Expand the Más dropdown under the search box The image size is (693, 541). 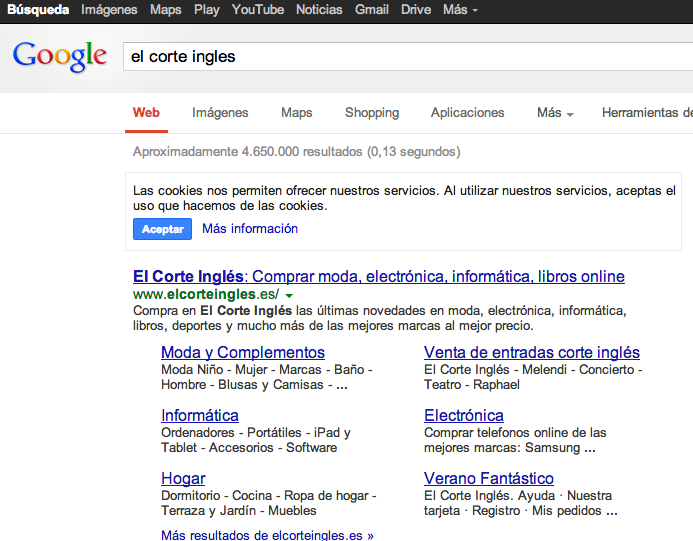[555, 113]
